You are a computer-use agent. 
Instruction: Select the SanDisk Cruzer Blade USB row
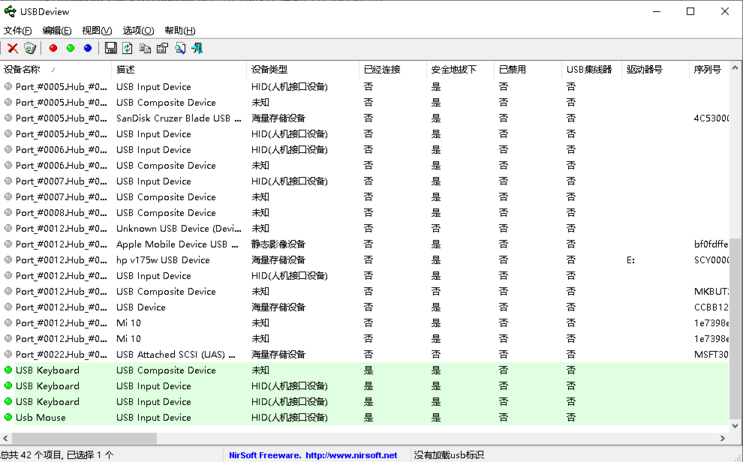tap(178, 118)
